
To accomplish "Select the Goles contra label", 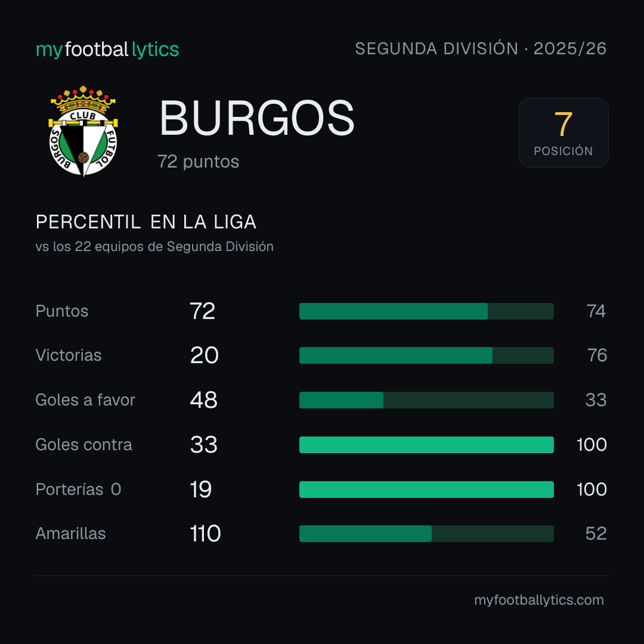I will (x=84, y=445).
